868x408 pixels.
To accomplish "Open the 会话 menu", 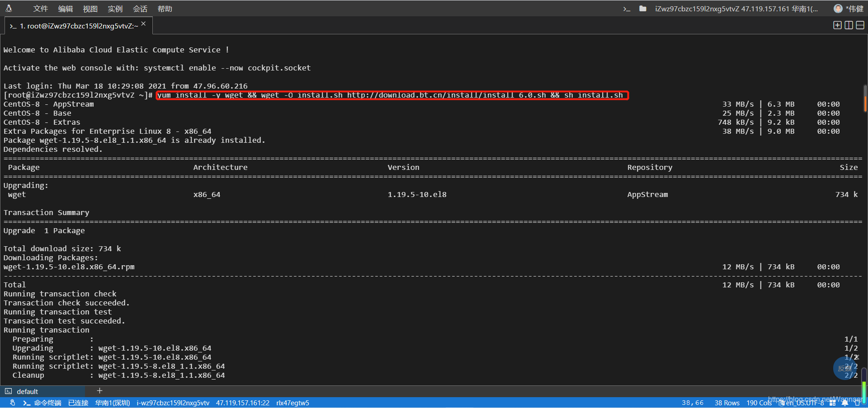I will 140,9.
